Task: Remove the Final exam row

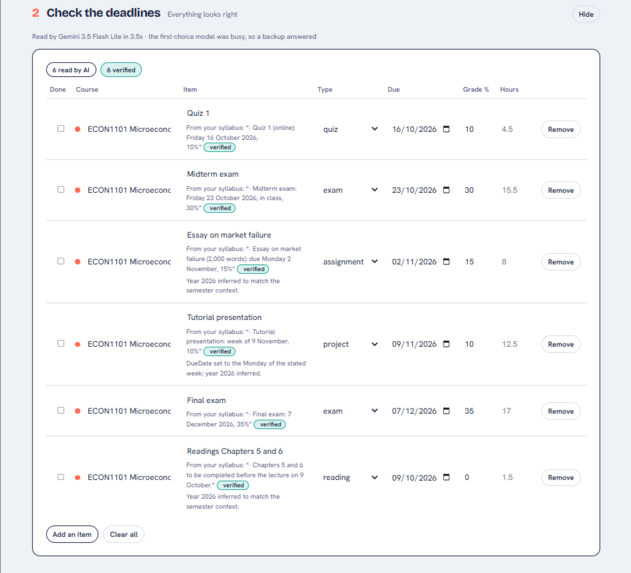Action: click(x=561, y=411)
